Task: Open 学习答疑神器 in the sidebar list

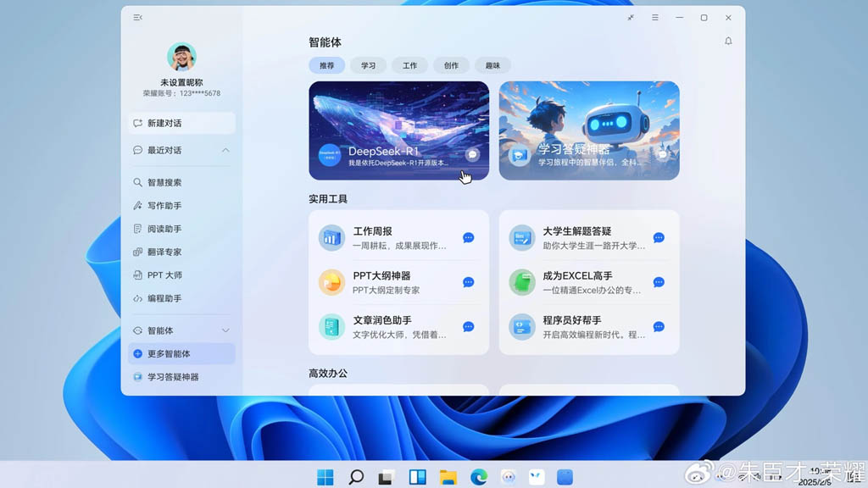Action: click(x=181, y=377)
